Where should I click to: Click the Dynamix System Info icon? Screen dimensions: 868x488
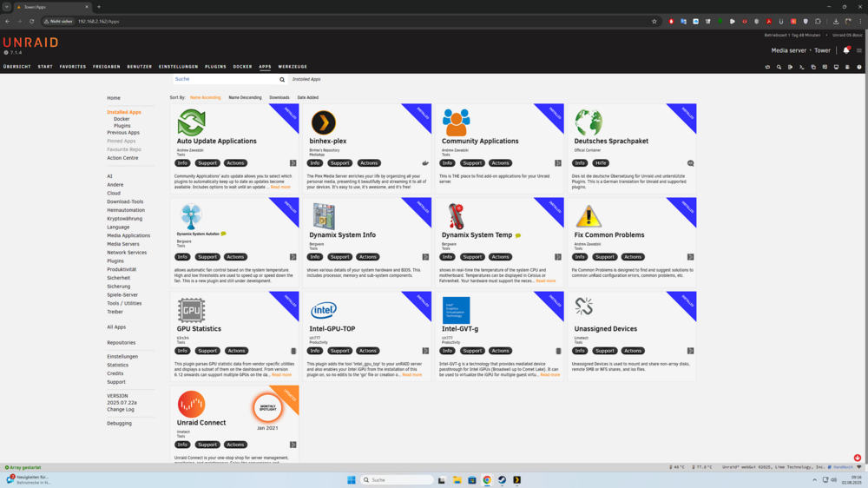323,216
